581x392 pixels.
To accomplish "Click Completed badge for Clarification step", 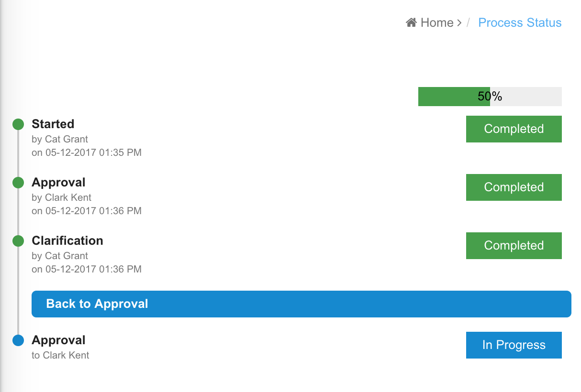I will point(514,246).
